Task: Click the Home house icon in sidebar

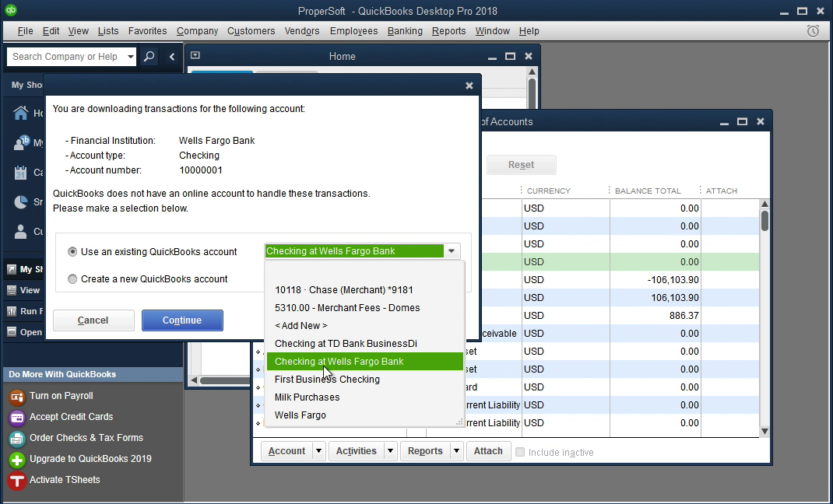Action: tap(21, 113)
